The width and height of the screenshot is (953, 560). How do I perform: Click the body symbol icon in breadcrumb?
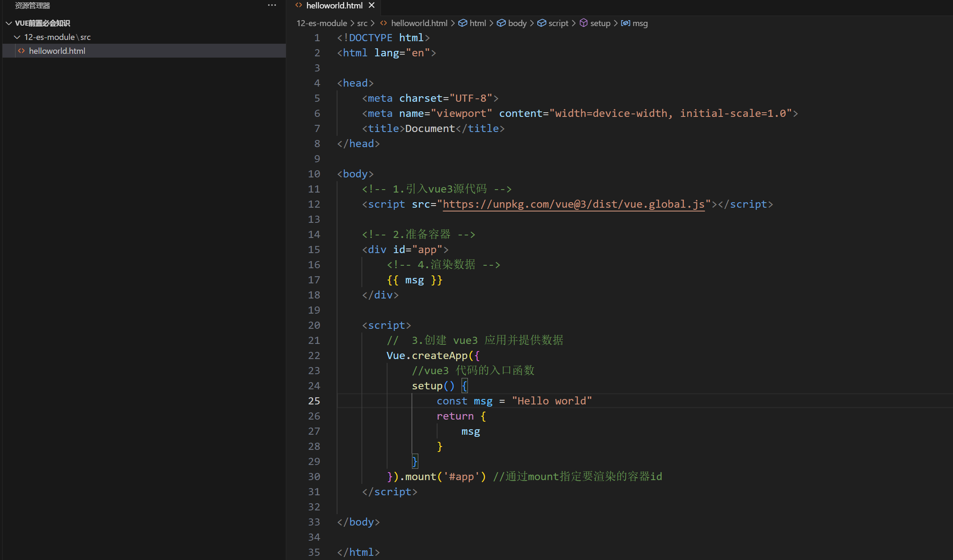point(501,23)
